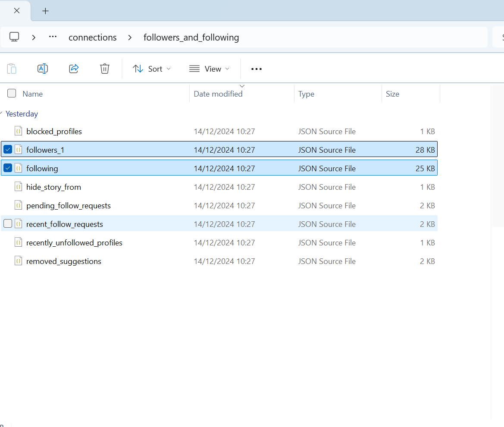Screen dimensions: 504x427
Task: Click the pending_follow_requests JSON file icon
Action: [18, 205]
